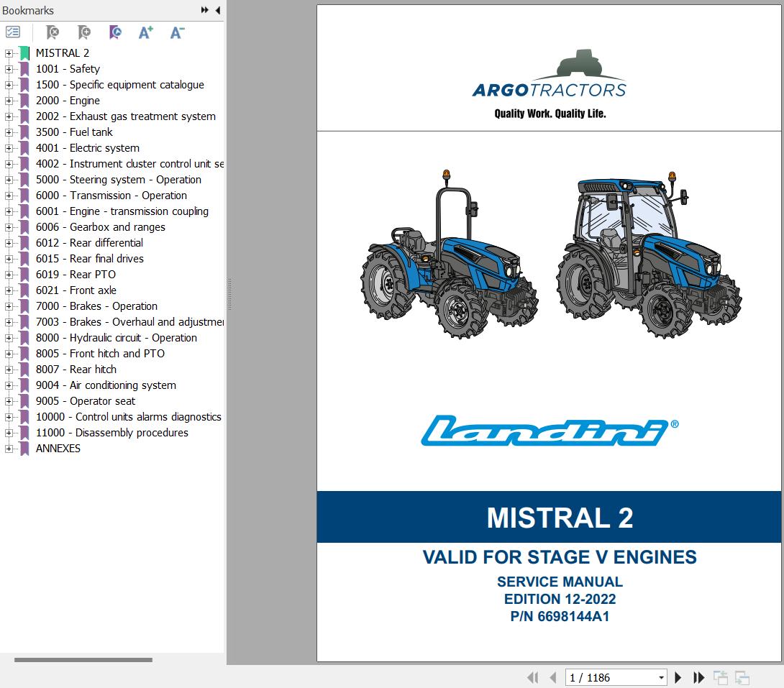Viewport: 784px width, 688px height.
Task: Click the find current bookmark icon
Action: (115, 32)
